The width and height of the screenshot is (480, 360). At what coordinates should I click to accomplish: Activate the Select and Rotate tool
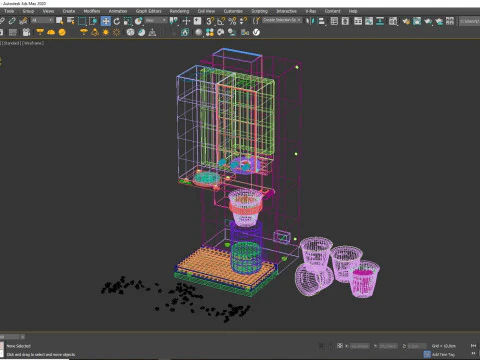pos(117,21)
